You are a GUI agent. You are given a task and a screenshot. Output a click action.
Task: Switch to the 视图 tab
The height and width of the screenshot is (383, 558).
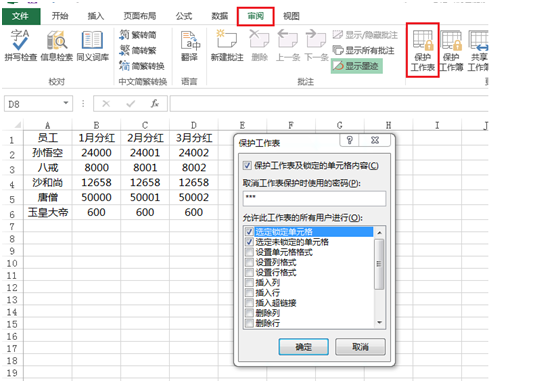(x=291, y=16)
